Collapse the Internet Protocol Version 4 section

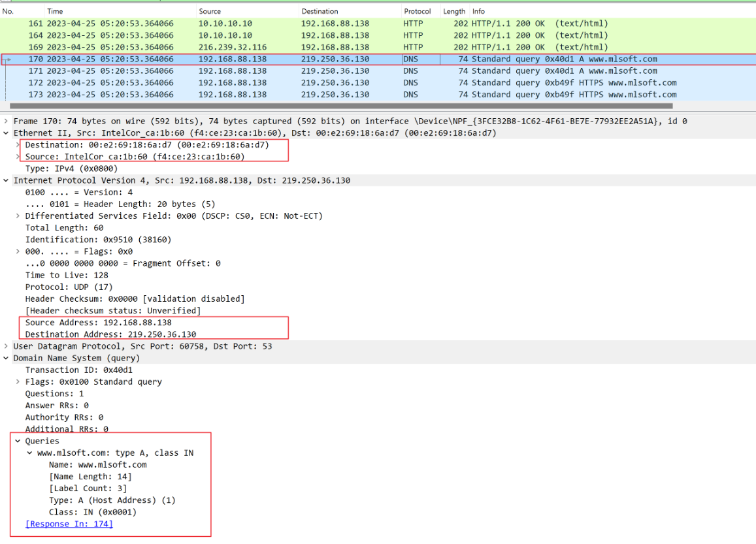pyautogui.click(x=6, y=180)
